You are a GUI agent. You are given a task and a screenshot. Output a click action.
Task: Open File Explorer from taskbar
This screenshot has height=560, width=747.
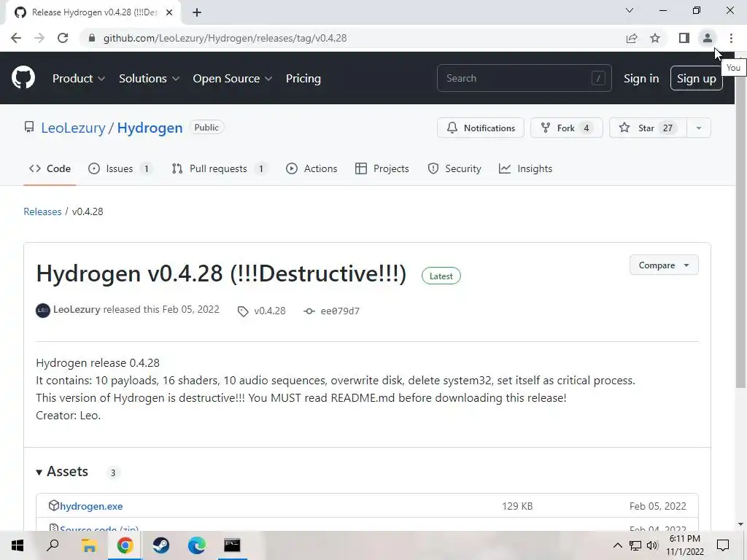[x=89, y=545]
